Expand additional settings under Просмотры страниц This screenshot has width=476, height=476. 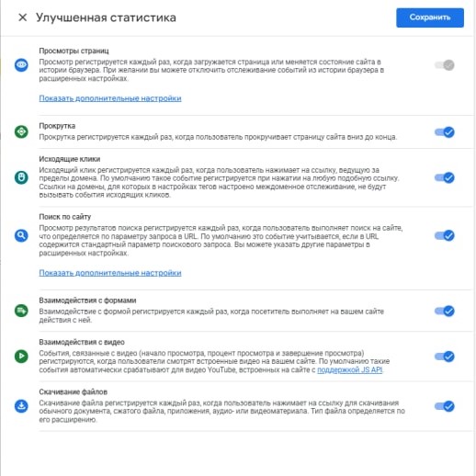coord(110,98)
